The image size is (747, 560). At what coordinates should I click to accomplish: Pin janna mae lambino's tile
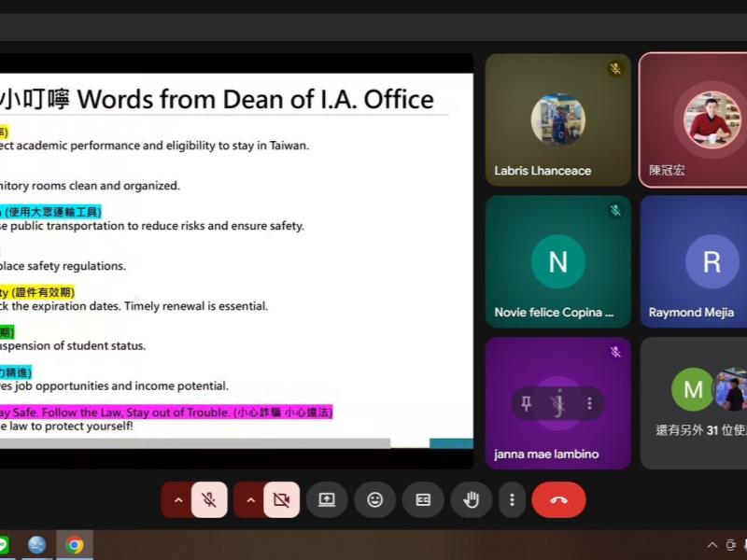tap(527, 403)
